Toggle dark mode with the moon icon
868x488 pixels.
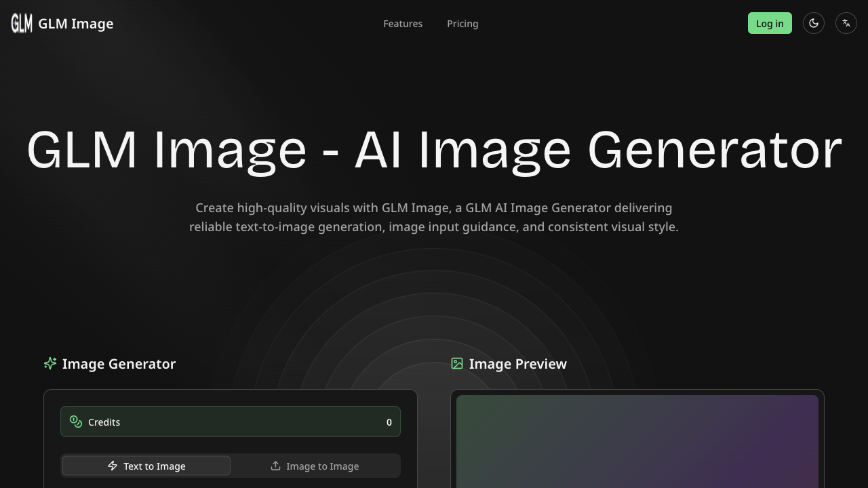coord(814,23)
